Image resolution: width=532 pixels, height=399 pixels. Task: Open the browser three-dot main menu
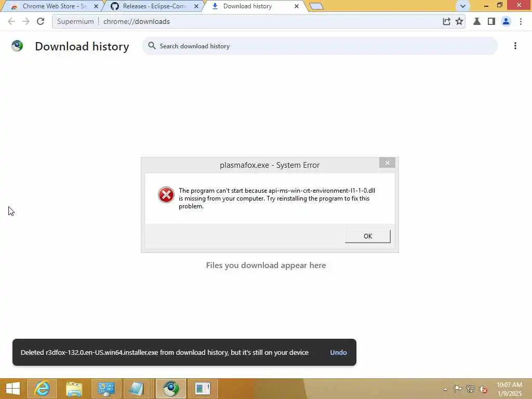pos(521,21)
